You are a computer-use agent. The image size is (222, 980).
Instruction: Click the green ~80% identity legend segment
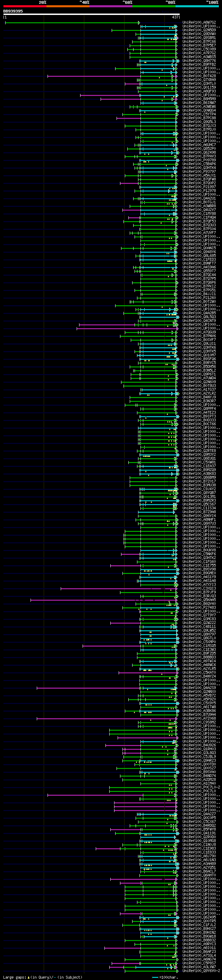(x=154, y=6)
